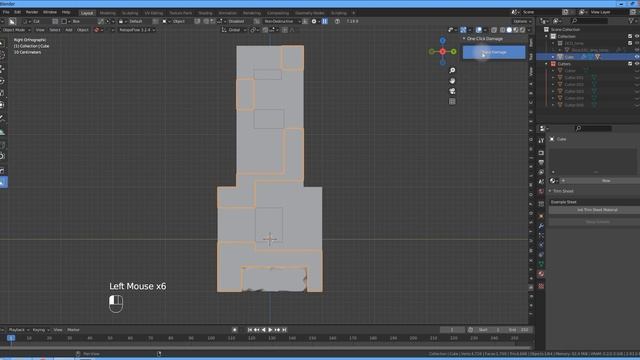Toggle Cutters collection exclude checkbox
This screenshot has height=360, width=640.
(630, 64)
